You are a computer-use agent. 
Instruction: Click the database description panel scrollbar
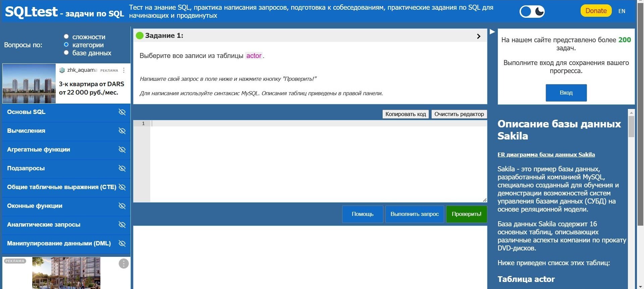(x=631, y=126)
